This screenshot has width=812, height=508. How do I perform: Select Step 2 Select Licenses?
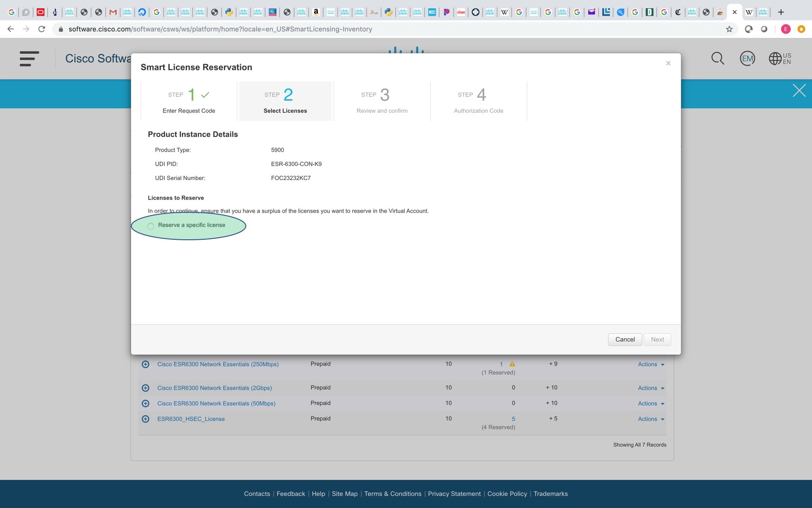pyautogui.click(x=285, y=101)
